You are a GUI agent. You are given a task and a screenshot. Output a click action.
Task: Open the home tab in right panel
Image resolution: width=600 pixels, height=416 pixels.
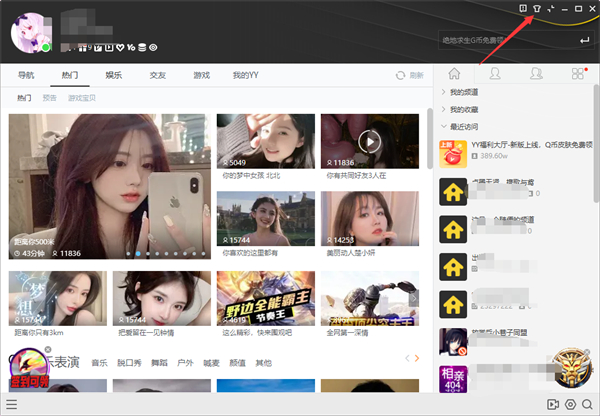pyautogui.click(x=454, y=74)
